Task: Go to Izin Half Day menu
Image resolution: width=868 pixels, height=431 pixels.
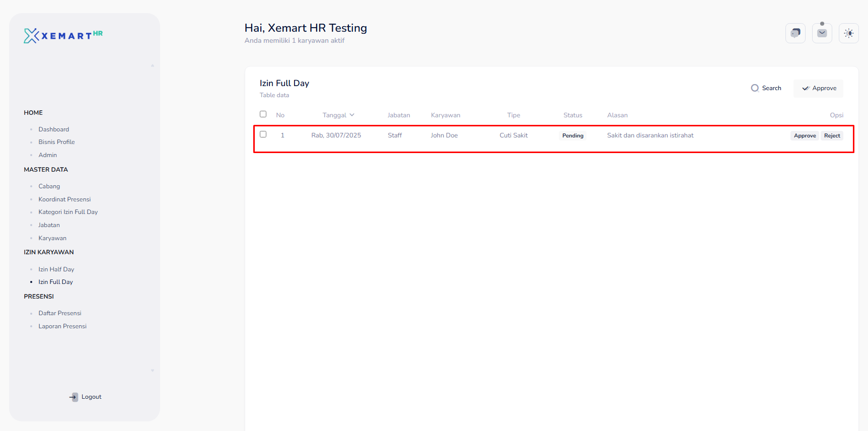Action: click(x=56, y=269)
